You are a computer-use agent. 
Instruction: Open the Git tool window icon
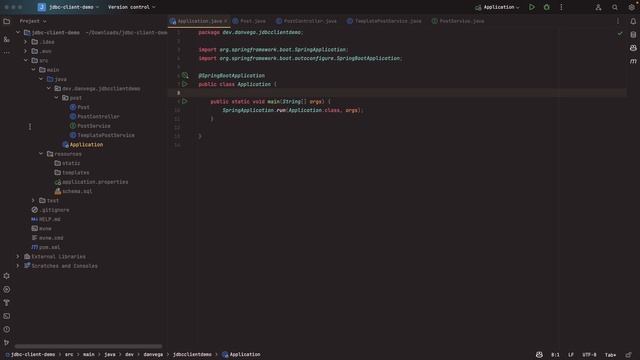[x=7, y=342]
